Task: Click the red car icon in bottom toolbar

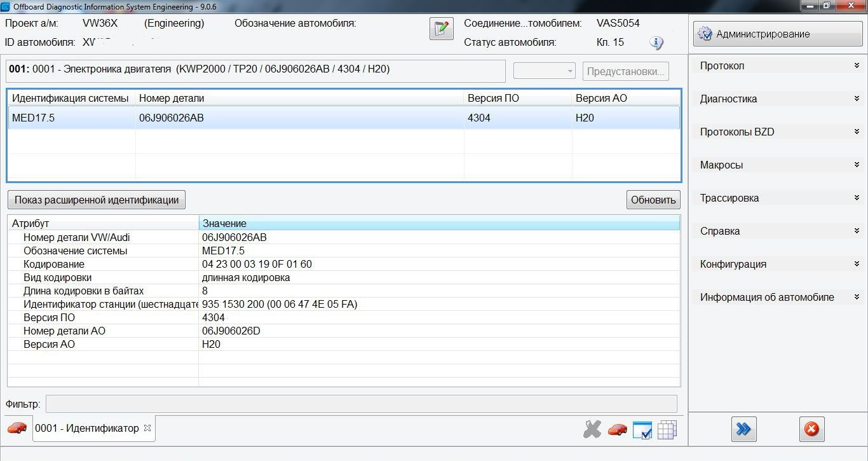Action: (x=617, y=430)
